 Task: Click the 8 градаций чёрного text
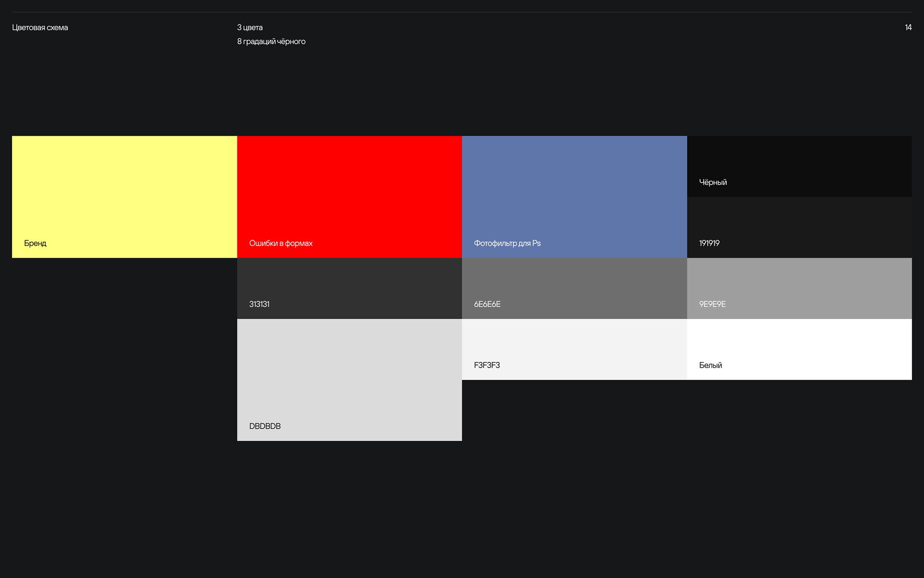tap(271, 41)
